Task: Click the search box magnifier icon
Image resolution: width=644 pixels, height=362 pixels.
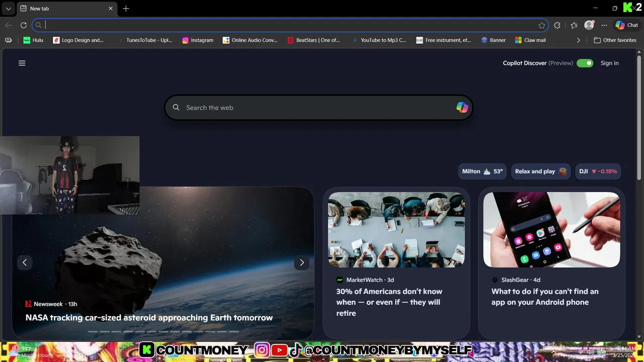Action: [176, 108]
